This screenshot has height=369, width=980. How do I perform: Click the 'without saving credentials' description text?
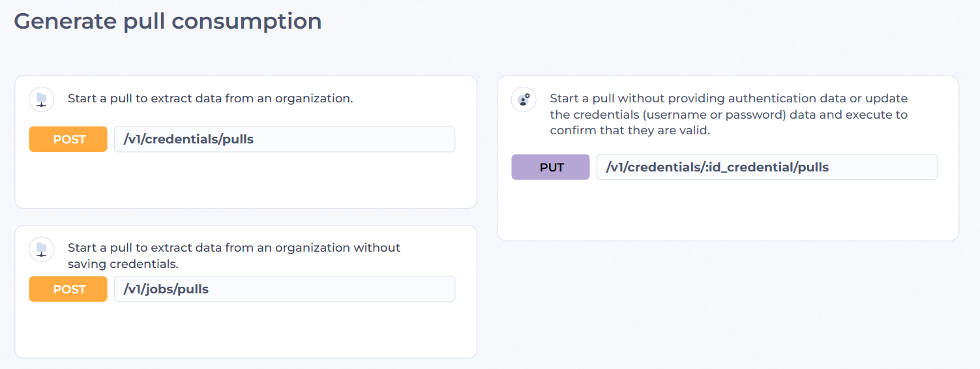coord(234,256)
